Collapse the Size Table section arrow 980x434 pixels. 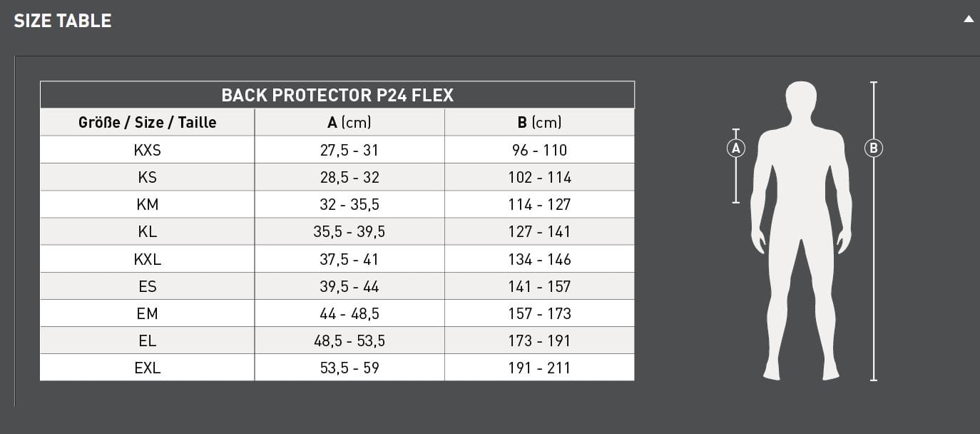(968, 19)
